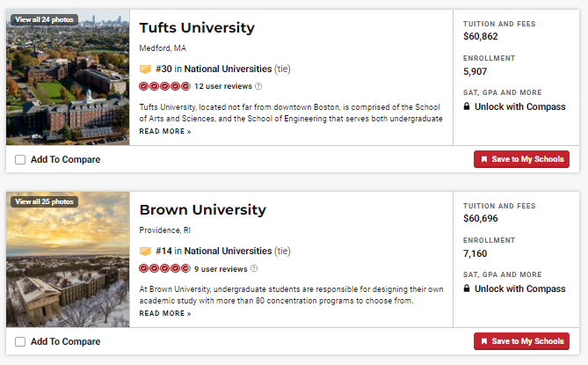Open the Tufts University title link
588x365 pixels.
[x=197, y=28]
